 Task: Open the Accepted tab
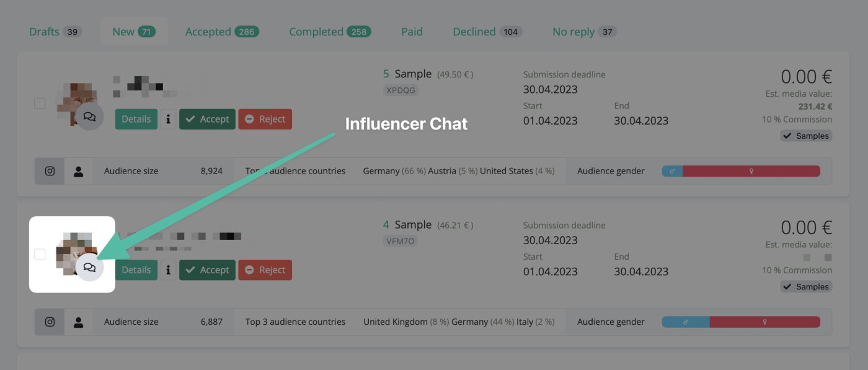pyautogui.click(x=208, y=32)
